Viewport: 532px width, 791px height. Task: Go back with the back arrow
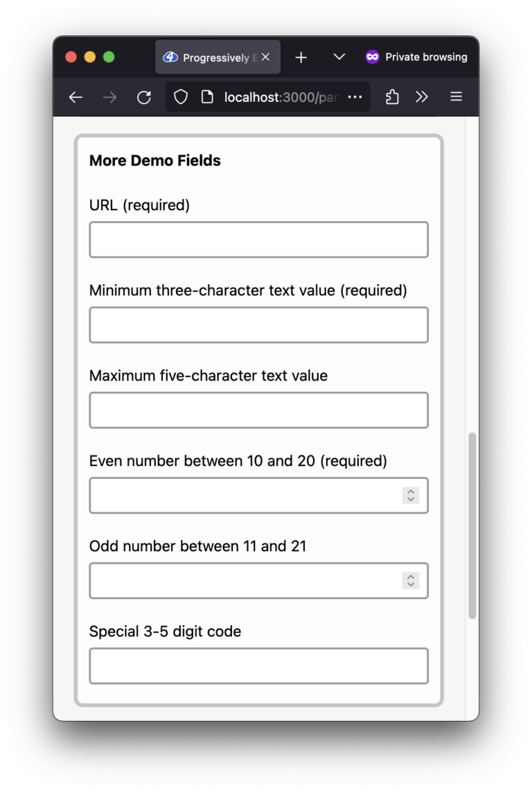click(x=76, y=97)
